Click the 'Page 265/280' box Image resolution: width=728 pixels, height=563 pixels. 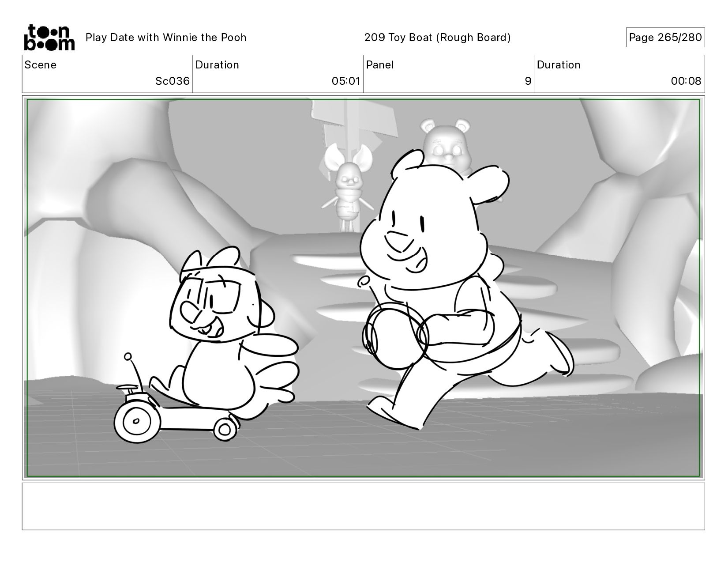coord(665,38)
